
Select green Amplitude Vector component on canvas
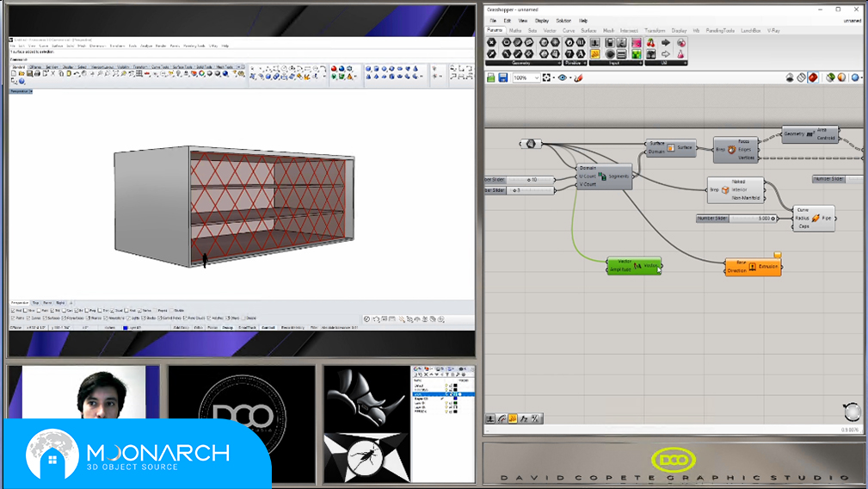tap(634, 265)
